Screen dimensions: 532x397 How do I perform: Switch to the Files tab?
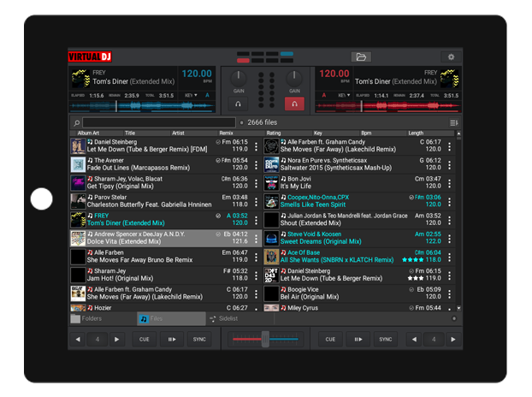171,318
